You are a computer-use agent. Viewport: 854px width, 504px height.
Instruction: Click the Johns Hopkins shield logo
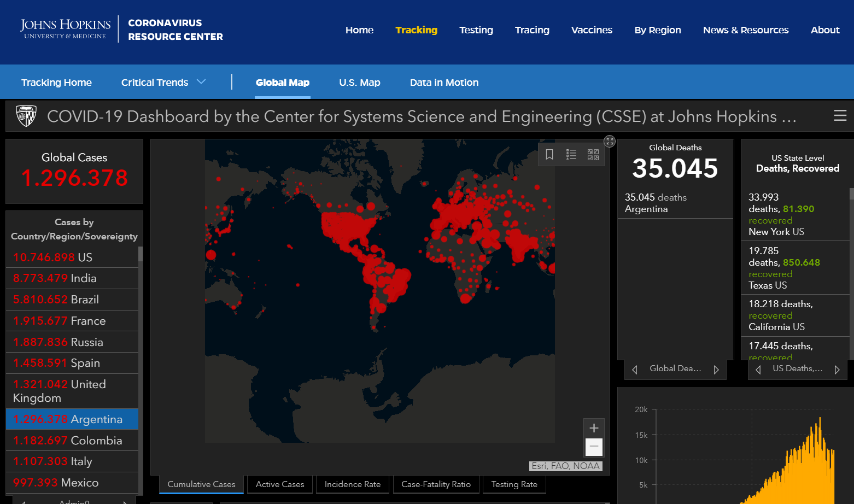(x=26, y=116)
